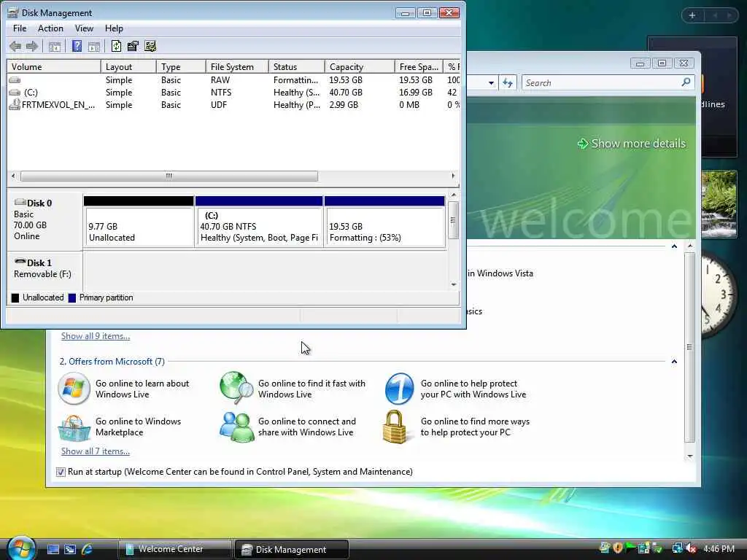The image size is (747, 560).
Task: Click blue Primary partition legend swatch
Action: tap(72, 298)
